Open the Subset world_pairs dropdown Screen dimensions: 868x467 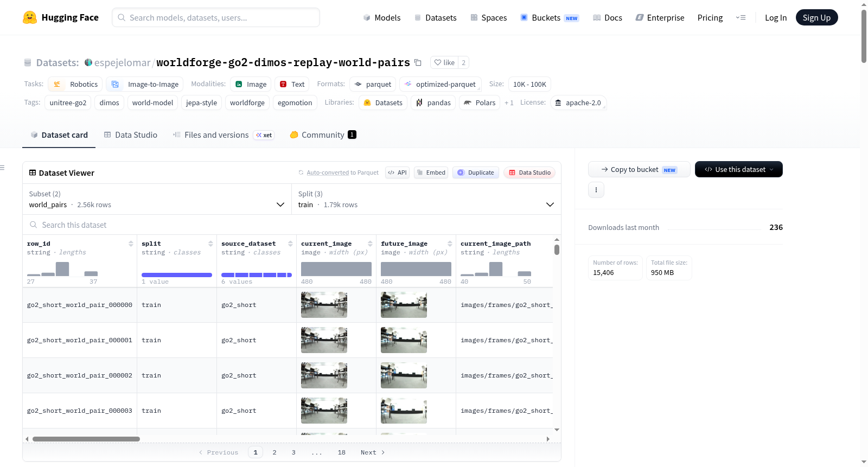(157, 199)
